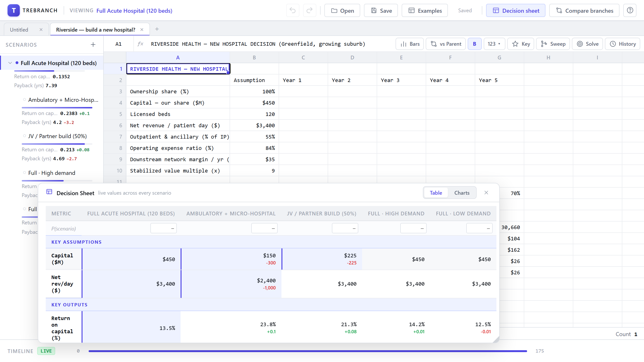Toggle the Decision sheet panel
Screen dimensions: 644x362
click(x=516, y=11)
